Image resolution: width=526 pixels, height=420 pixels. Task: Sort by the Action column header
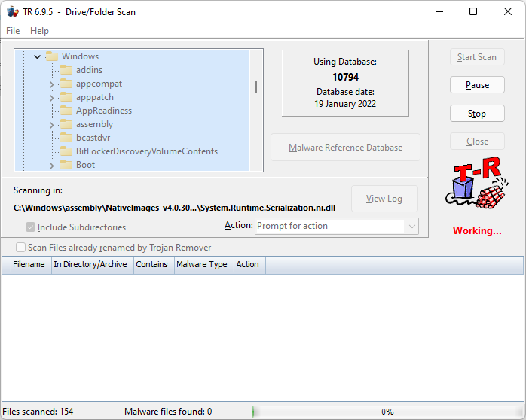(x=248, y=265)
